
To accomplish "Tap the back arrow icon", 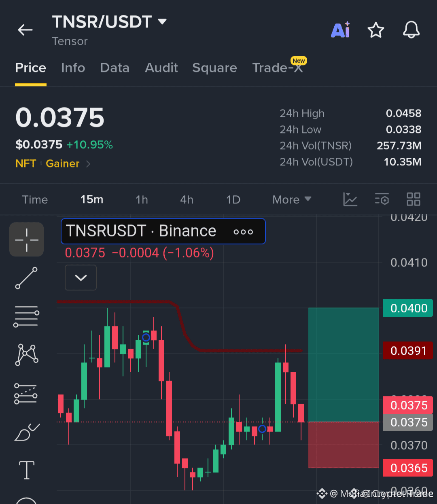I will click(25, 30).
